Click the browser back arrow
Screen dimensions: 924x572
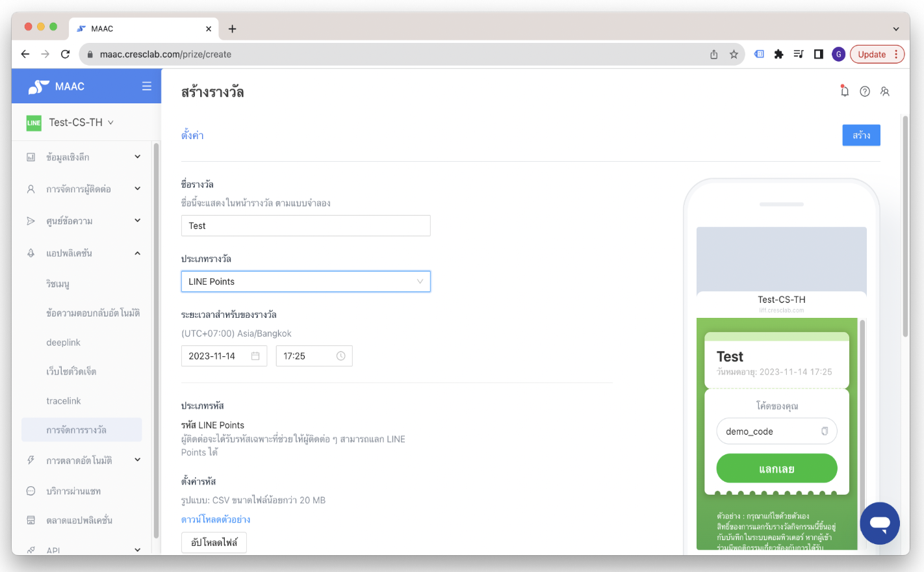25,55
